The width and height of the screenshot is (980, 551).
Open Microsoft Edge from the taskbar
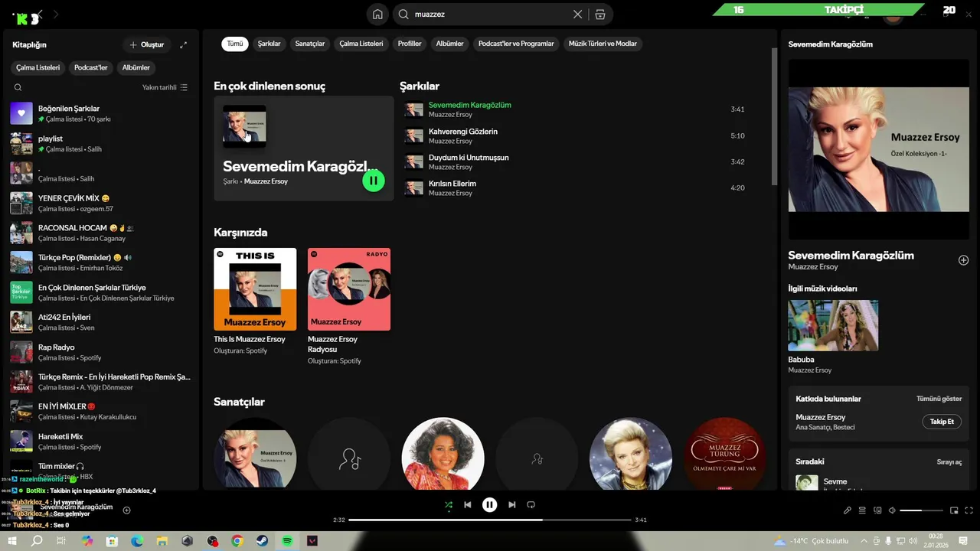(x=137, y=541)
